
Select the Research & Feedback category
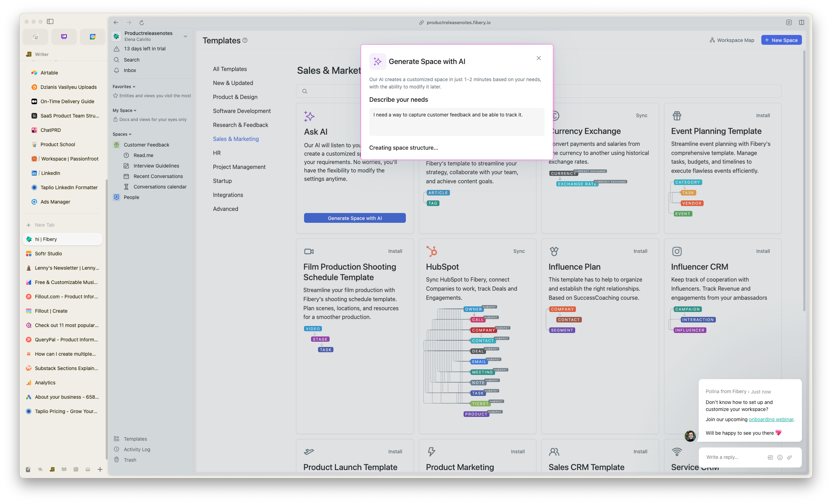pos(240,125)
